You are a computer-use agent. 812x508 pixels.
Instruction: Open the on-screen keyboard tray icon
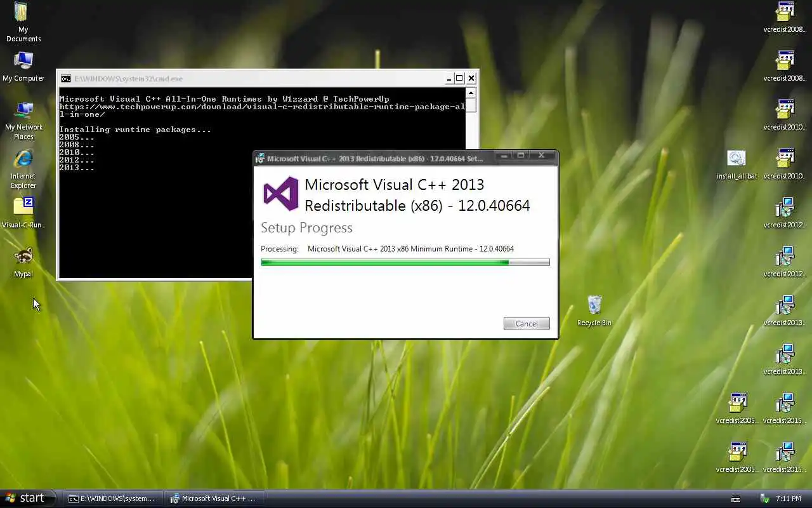pos(736,498)
